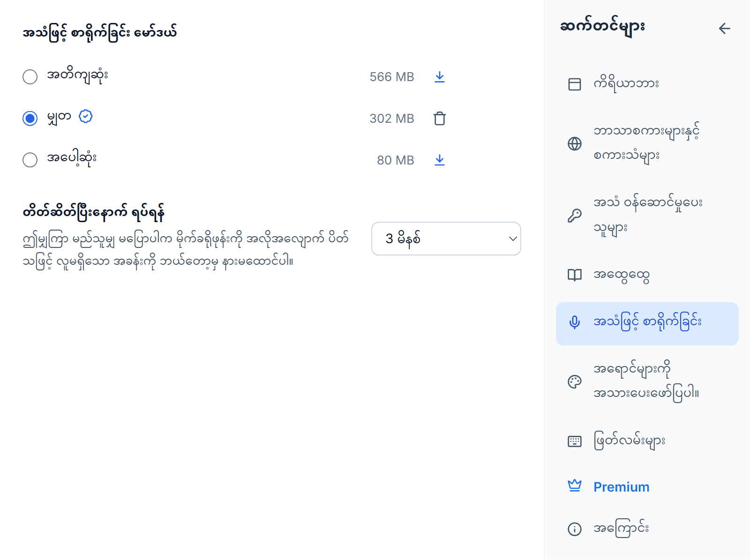Click the အသံဖြင့် စာရိုက်ခြင်း မော်ဒယ် heading
Viewport: 750px width, 560px height.
(x=100, y=33)
